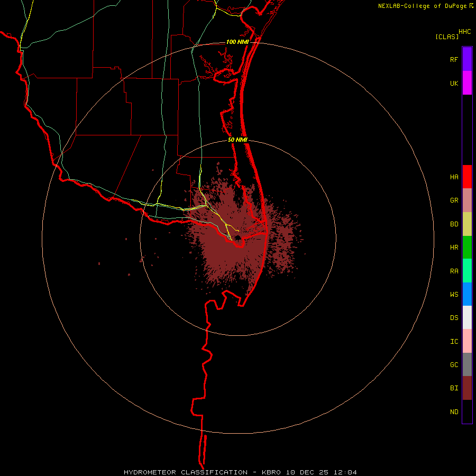Click the KBRO radar site center point
Screen dimensions: 476x476
[x=237, y=237]
